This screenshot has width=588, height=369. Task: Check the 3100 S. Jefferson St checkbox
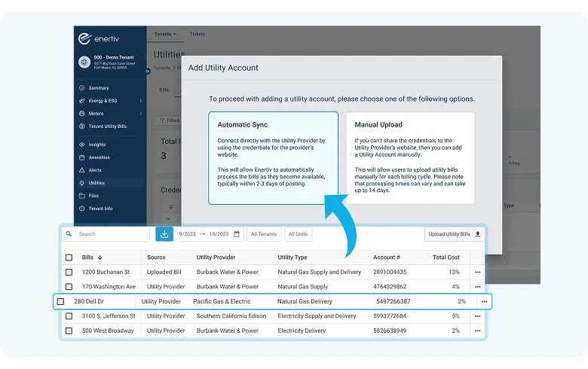click(69, 316)
